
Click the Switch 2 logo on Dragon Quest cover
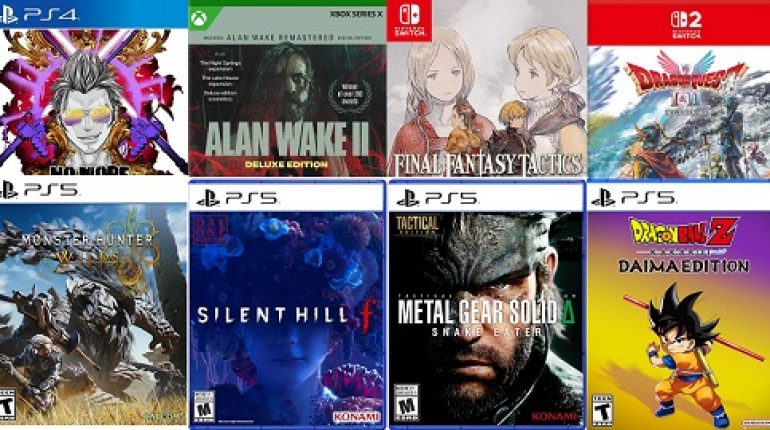(686, 25)
